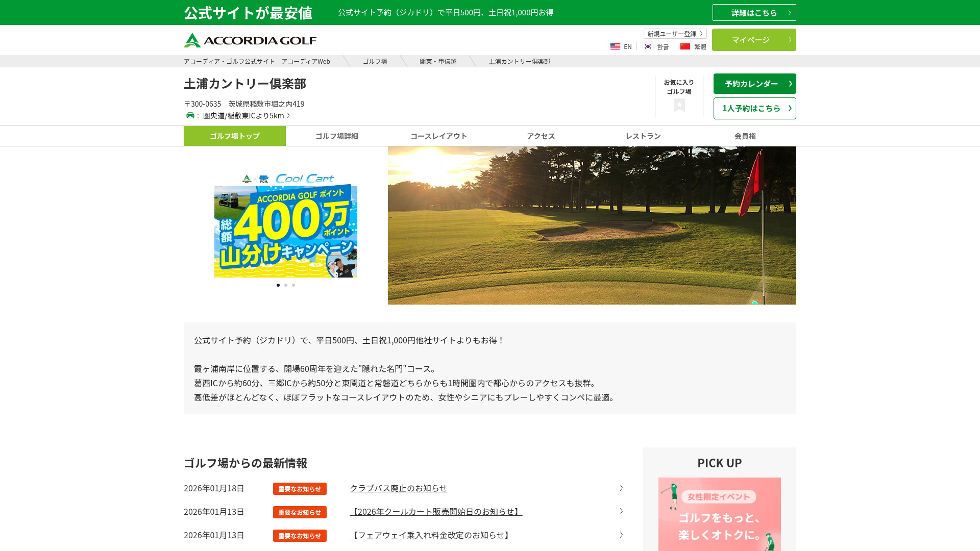Switch to ゴルフ場詳細 tab
Image resolution: width=980 pixels, height=551 pixels.
coord(337,136)
